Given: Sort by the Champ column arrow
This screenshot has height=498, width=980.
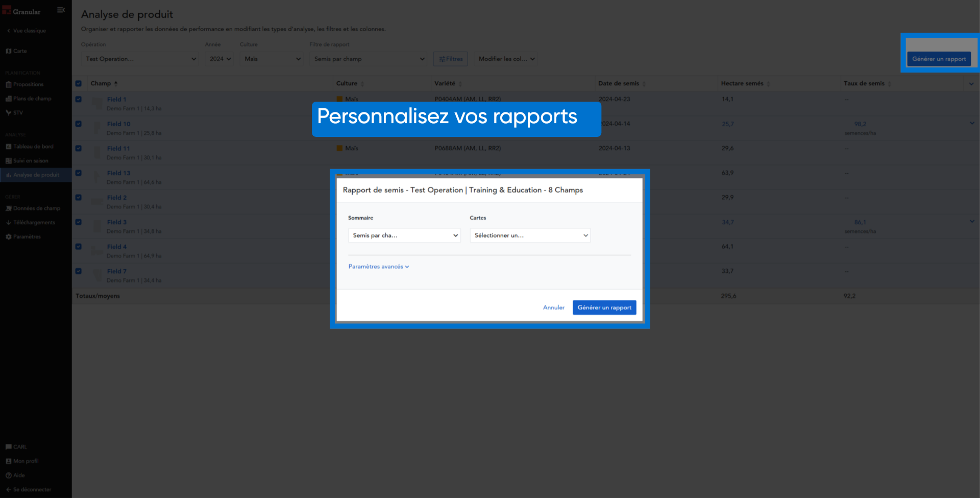Looking at the screenshot, I should [x=116, y=83].
